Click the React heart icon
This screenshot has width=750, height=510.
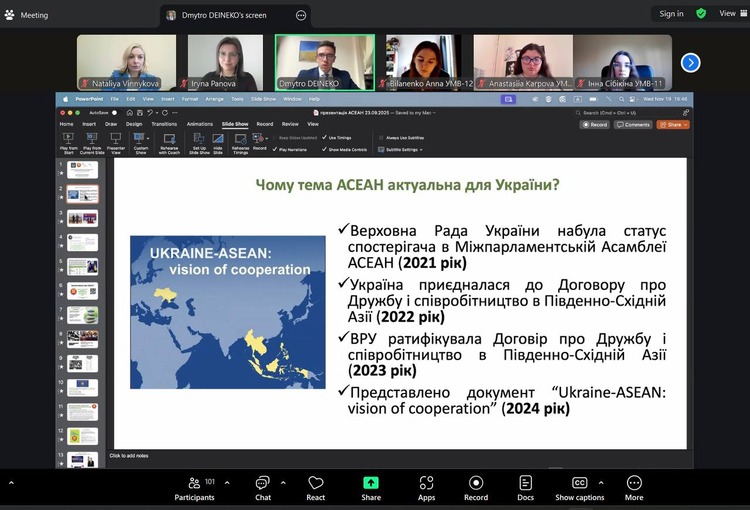point(316,483)
